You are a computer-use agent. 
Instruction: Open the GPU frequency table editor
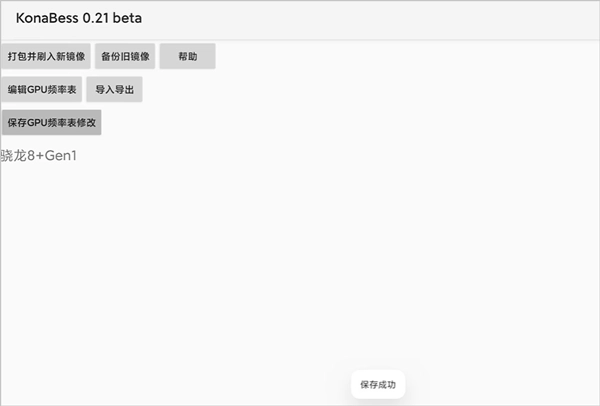pos(42,90)
